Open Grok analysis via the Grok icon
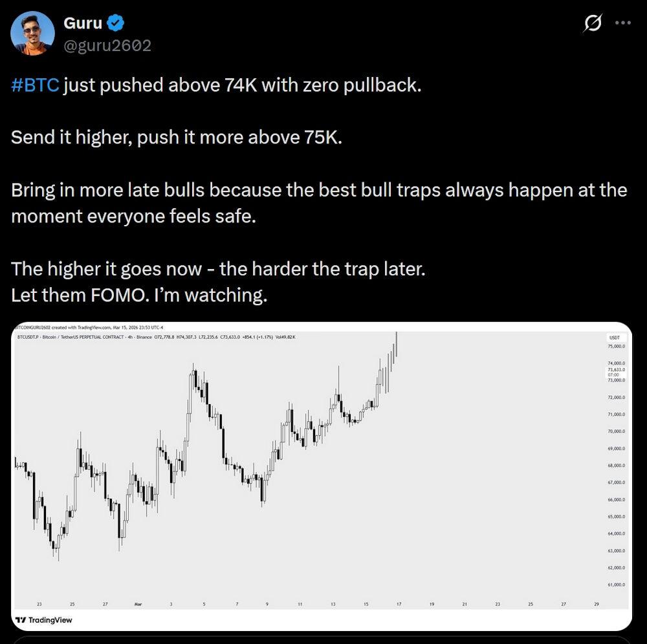This screenshot has width=647, height=644. 593,21
